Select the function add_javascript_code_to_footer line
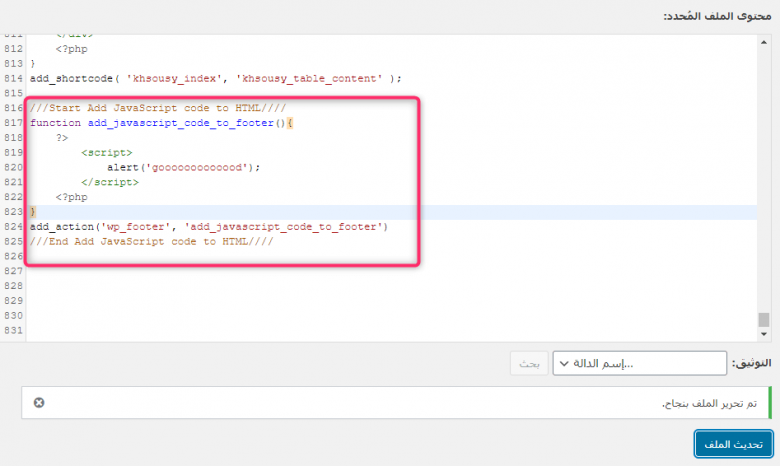This screenshot has height=466, width=780. coord(162,122)
